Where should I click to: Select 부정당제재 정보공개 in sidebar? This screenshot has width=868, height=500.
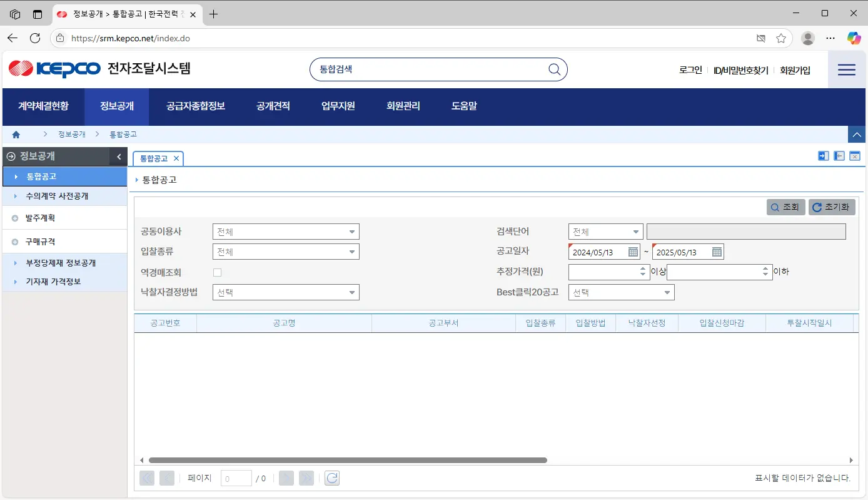click(x=64, y=263)
